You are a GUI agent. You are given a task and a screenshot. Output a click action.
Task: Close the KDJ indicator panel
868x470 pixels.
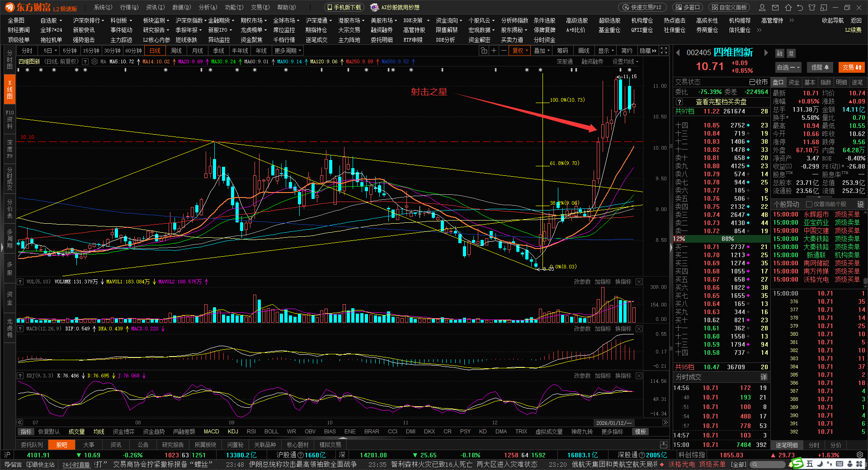point(639,376)
